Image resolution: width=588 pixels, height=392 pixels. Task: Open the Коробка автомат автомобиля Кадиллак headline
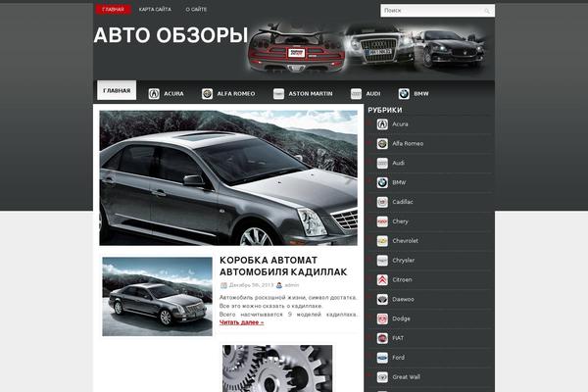click(x=283, y=266)
